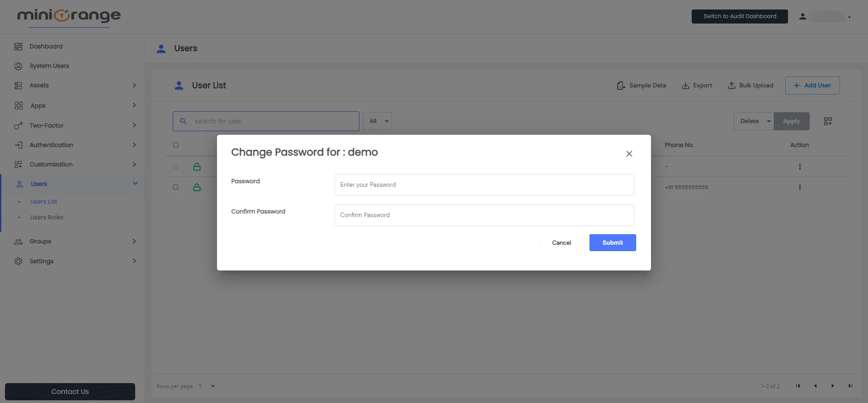Click the Contact Us button
The image size is (868, 403).
click(x=70, y=392)
